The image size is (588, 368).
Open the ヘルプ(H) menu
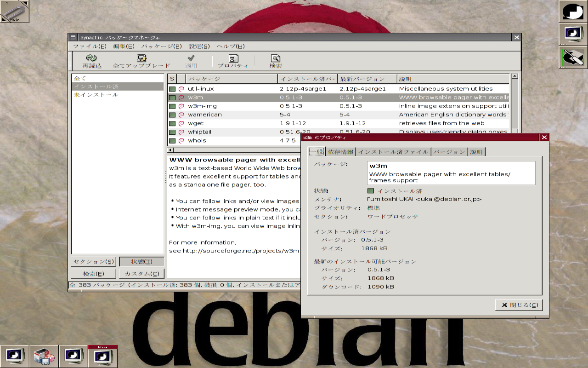click(x=231, y=46)
